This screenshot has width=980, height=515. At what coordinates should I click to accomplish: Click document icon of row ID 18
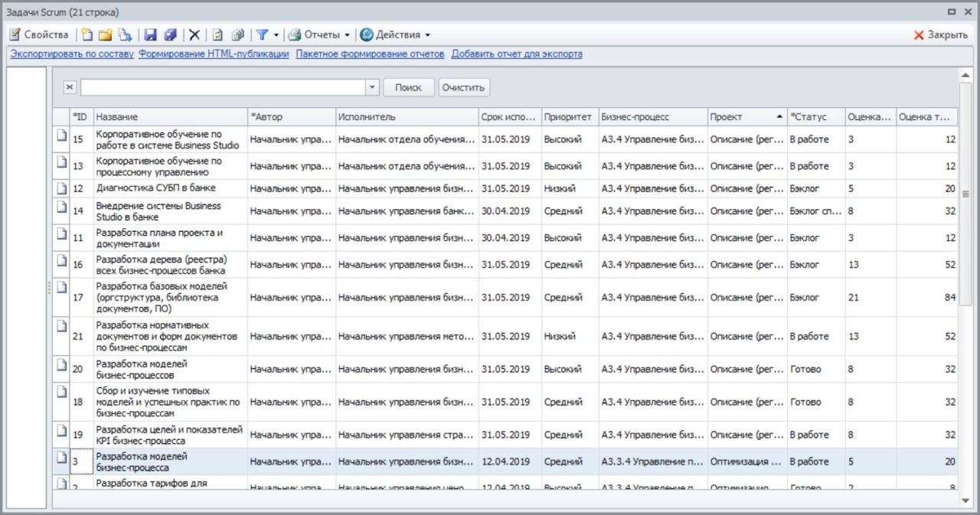tap(61, 392)
